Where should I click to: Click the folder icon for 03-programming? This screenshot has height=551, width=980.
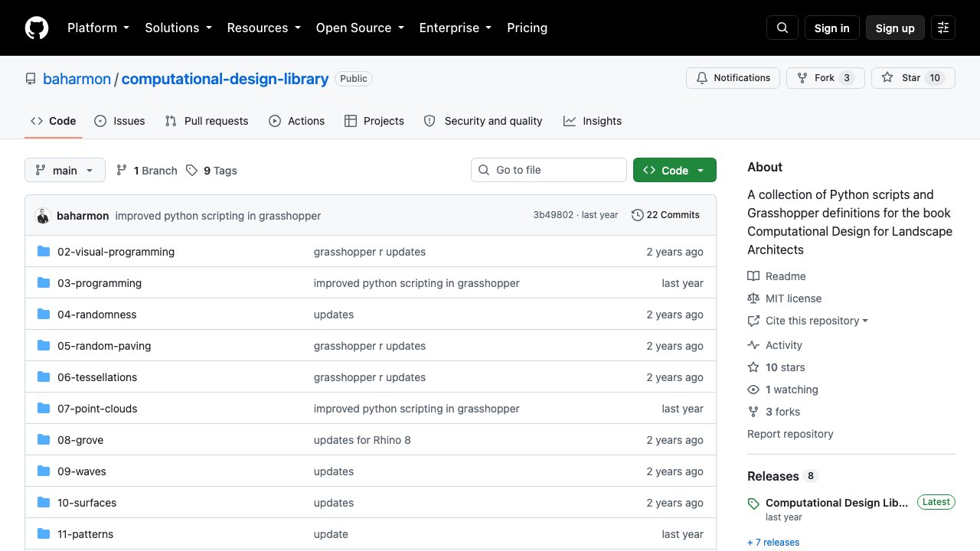click(x=44, y=283)
